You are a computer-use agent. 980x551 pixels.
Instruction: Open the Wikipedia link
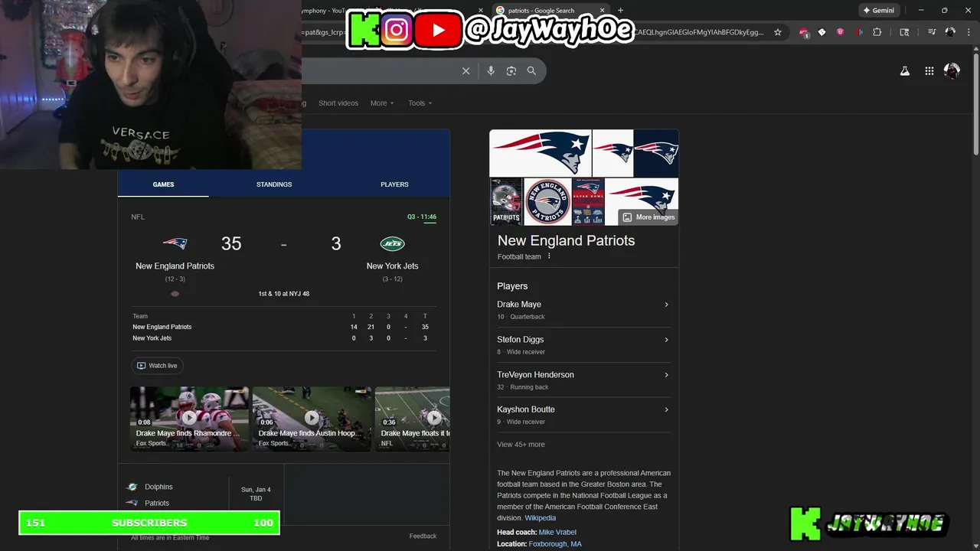pos(541,518)
